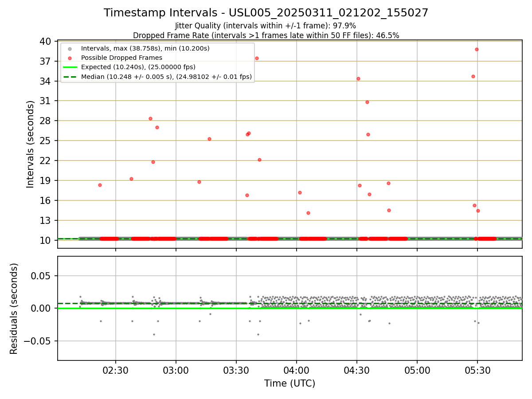Click the x-axis tick label '04:00'
This screenshot has width=532, height=399.
coord(297,371)
